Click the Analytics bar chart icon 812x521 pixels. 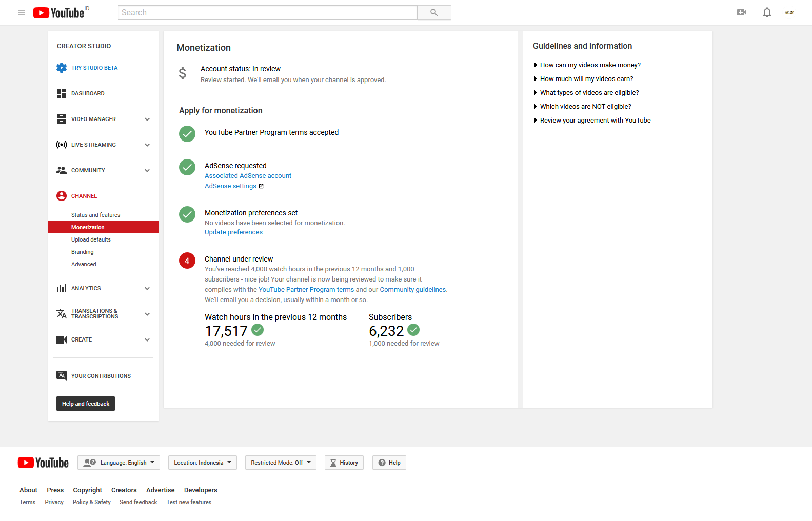62,288
